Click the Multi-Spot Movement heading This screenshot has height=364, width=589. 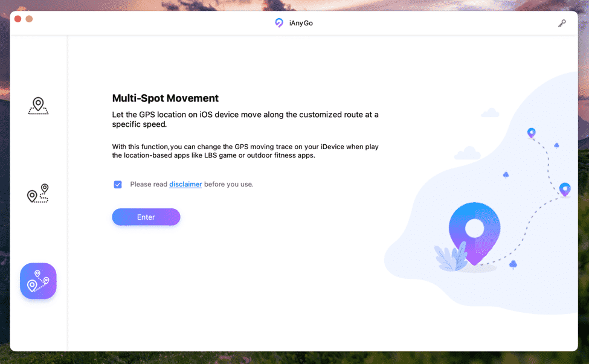(x=166, y=98)
